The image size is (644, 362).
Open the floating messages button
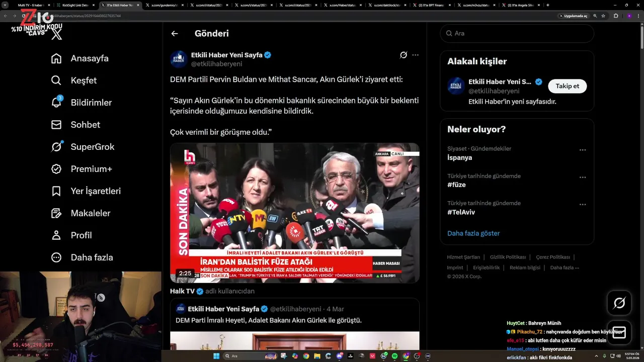[x=619, y=332]
